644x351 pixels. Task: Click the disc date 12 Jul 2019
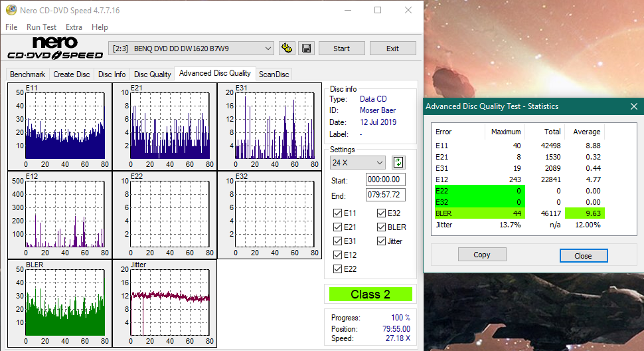tap(378, 122)
